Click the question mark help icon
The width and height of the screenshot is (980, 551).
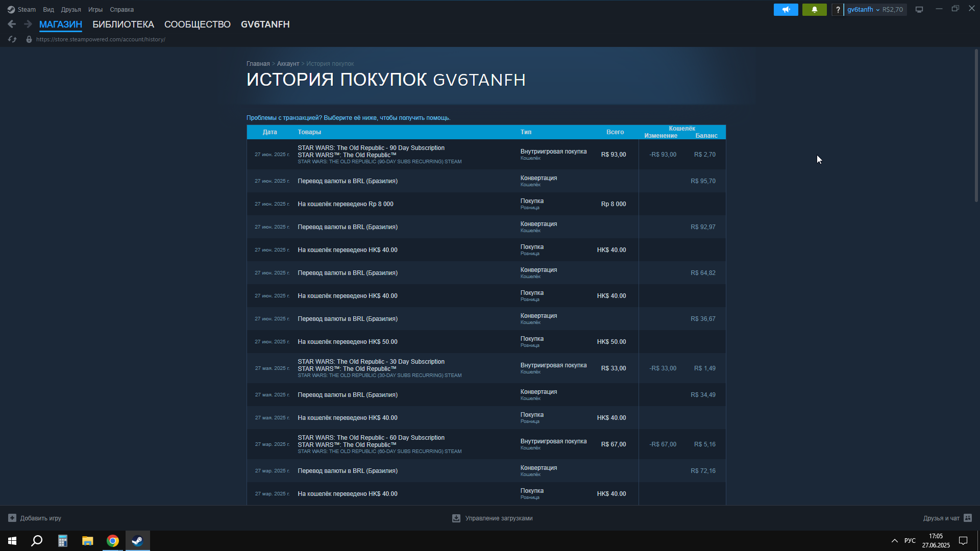point(838,10)
